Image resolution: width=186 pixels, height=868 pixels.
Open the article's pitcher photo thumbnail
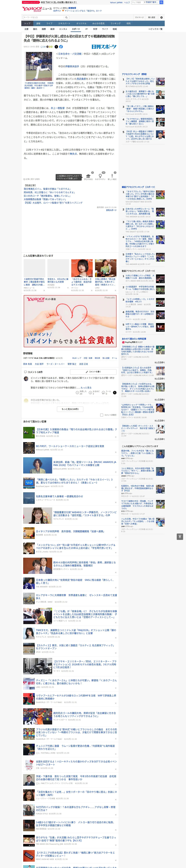39,66
